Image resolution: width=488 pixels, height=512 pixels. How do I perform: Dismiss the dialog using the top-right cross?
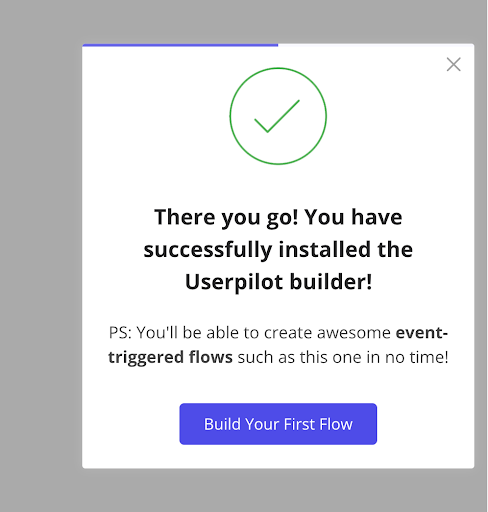[453, 64]
